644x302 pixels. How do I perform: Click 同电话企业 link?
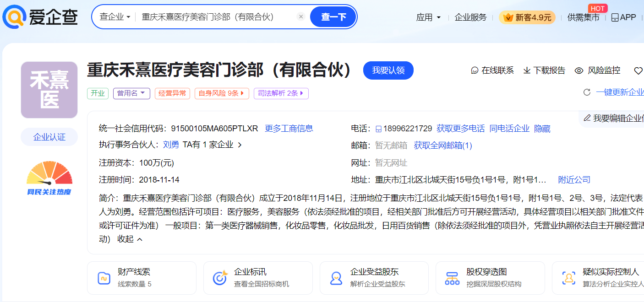click(x=509, y=129)
